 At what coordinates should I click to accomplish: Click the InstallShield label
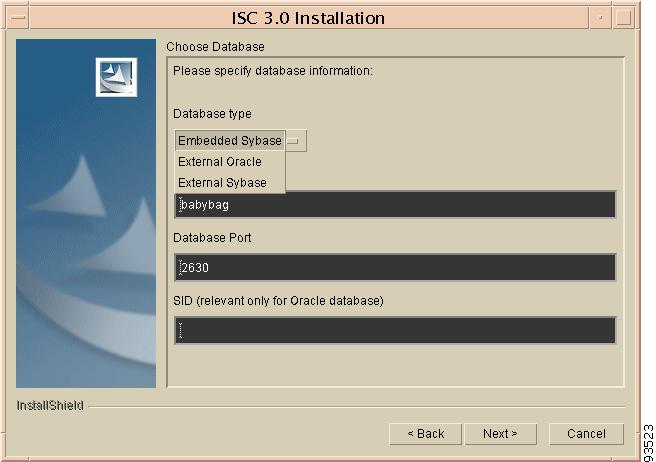(x=50, y=406)
